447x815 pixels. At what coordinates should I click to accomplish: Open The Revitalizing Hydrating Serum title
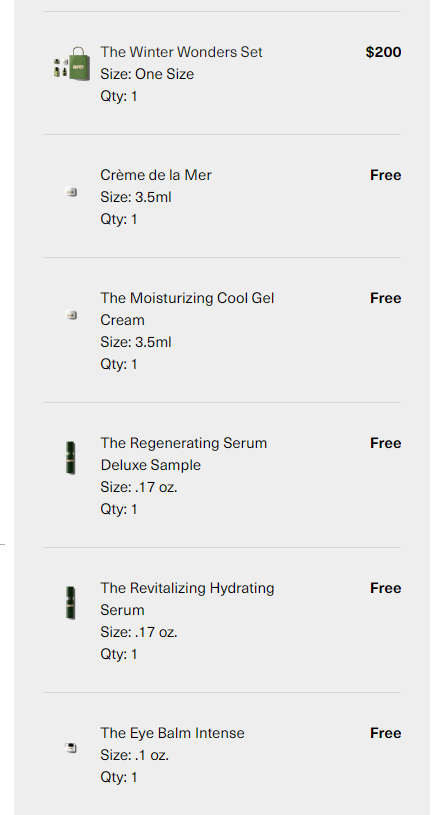187,599
